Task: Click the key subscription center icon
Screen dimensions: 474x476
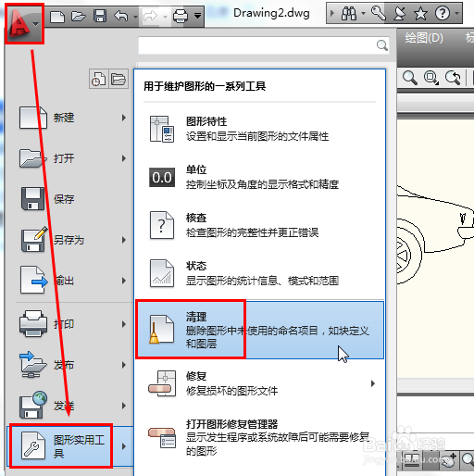Action: [379, 14]
